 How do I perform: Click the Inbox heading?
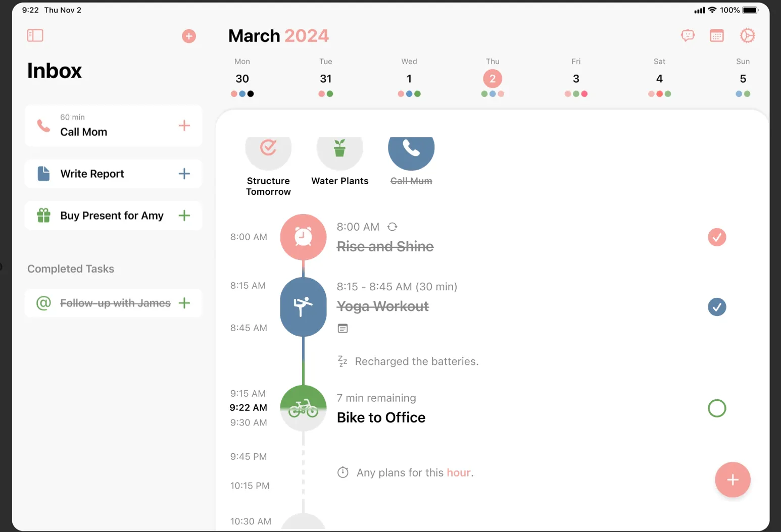[x=55, y=71]
